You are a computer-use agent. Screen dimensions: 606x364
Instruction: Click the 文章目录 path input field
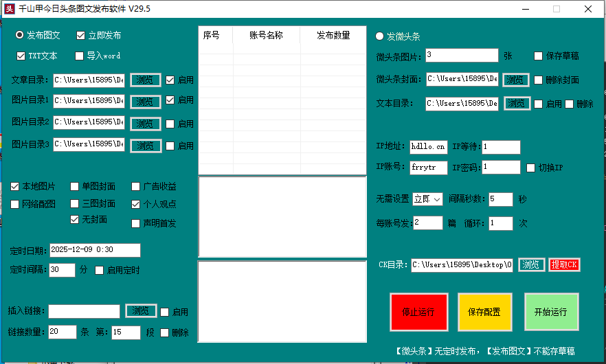click(x=89, y=80)
